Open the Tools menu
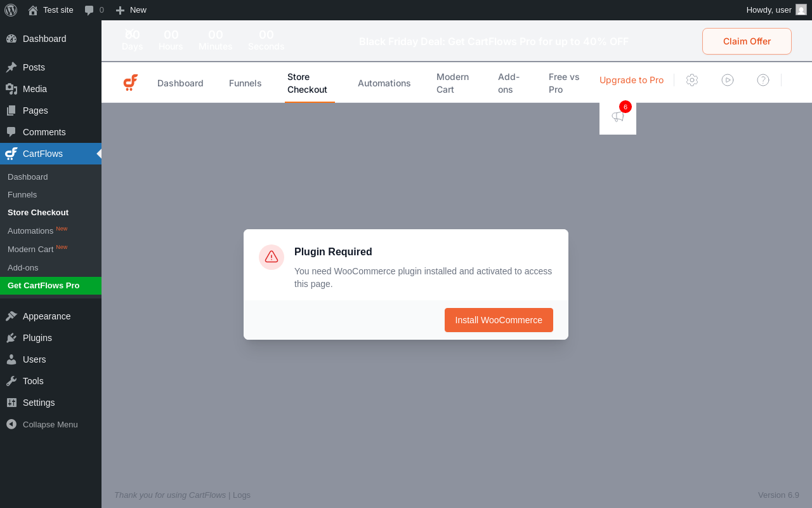Image resolution: width=812 pixels, height=508 pixels. (51, 381)
